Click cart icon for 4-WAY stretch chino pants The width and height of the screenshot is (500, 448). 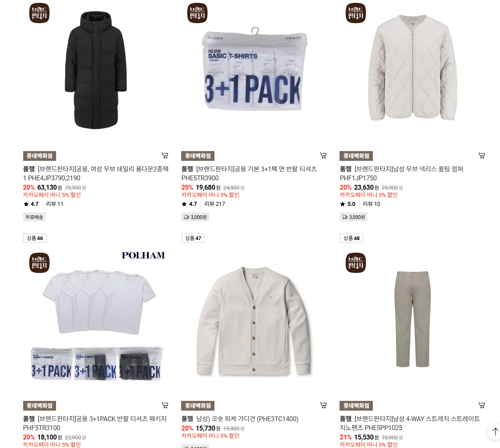(482, 405)
